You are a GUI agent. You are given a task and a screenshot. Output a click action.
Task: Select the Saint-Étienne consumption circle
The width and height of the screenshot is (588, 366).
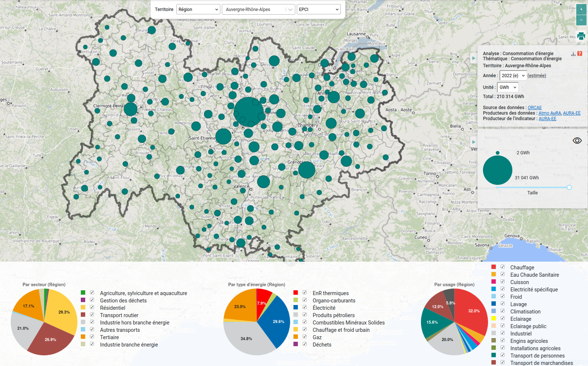pyautogui.click(x=223, y=136)
